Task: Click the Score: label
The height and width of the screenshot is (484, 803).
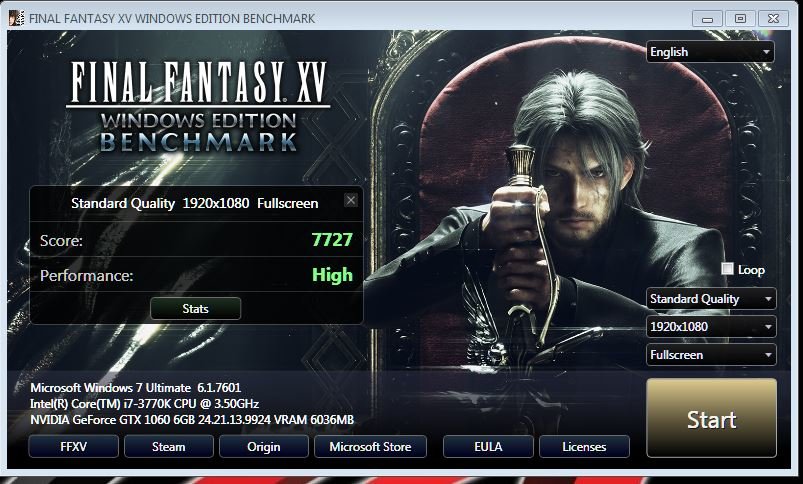Action: pyautogui.click(x=61, y=240)
